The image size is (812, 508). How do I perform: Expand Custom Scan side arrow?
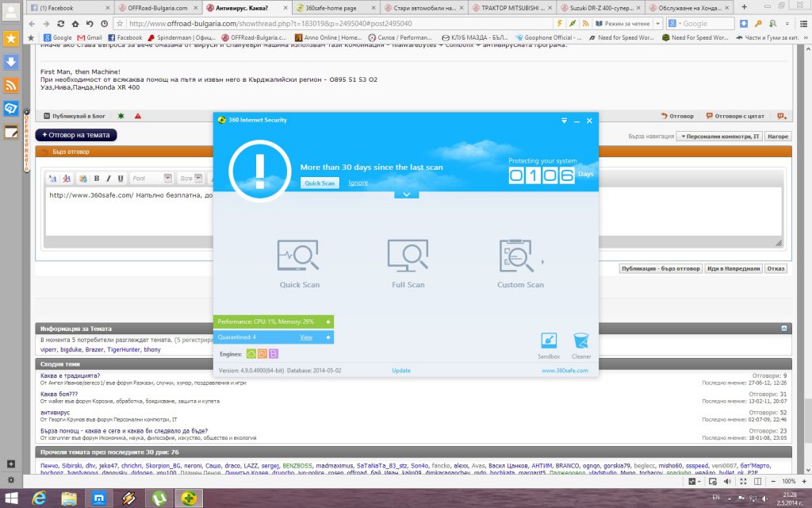click(x=542, y=262)
